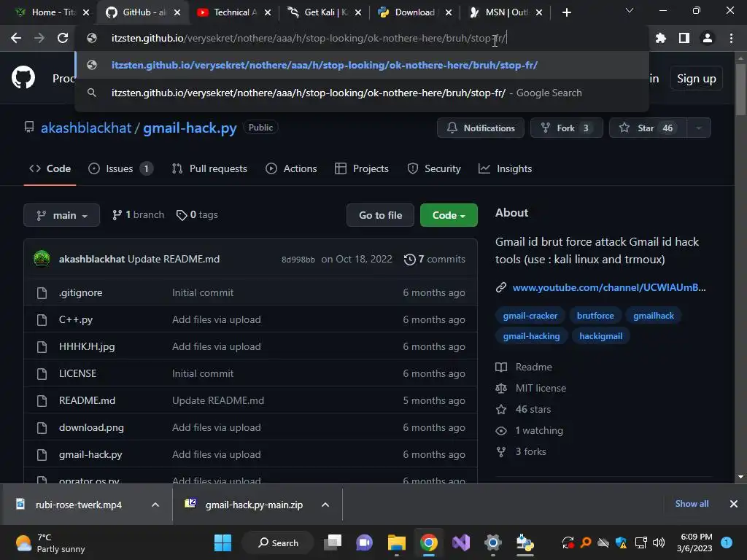Reload the page with the refresh icon

63,38
